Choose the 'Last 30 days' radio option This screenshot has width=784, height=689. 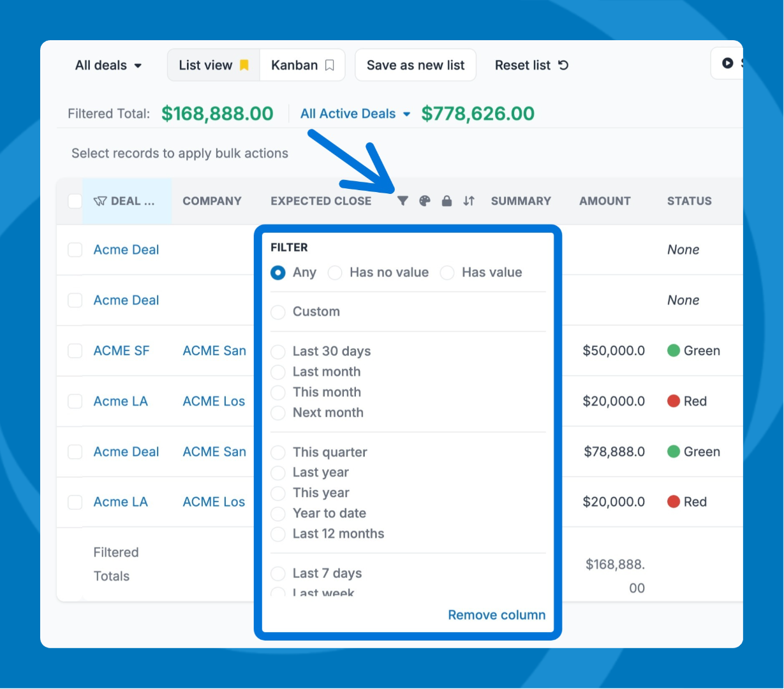[278, 352]
